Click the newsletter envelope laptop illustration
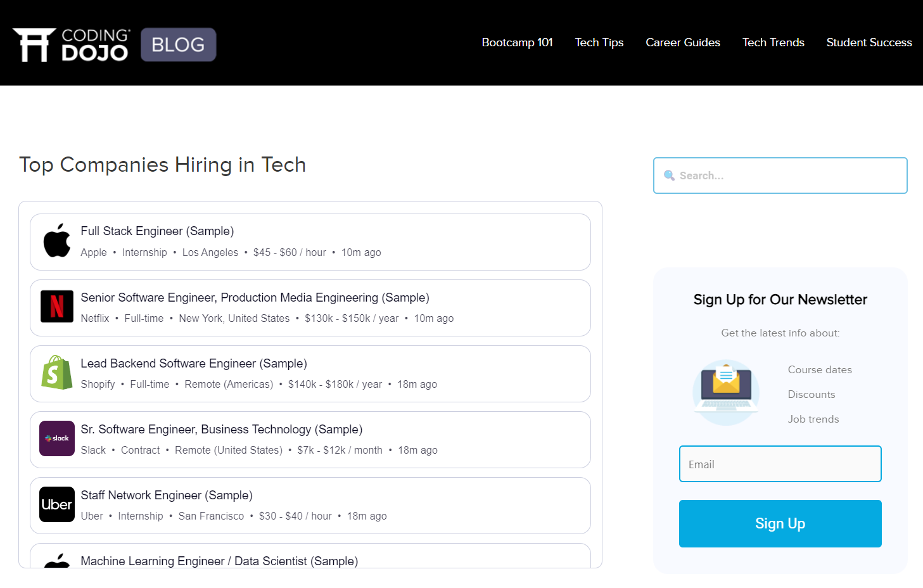Screen dimensions: 923x588 click(726, 393)
